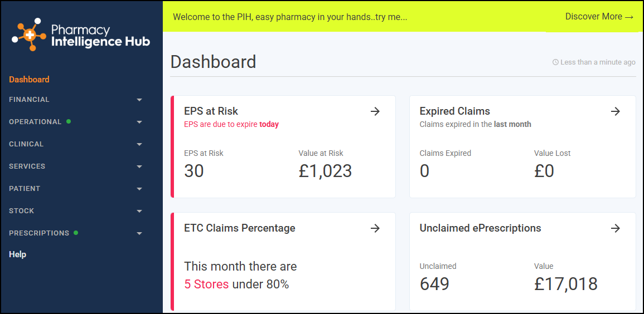Select Dashboard in the sidebar
This screenshot has width=644, height=314.
click(x=29, y=80)
